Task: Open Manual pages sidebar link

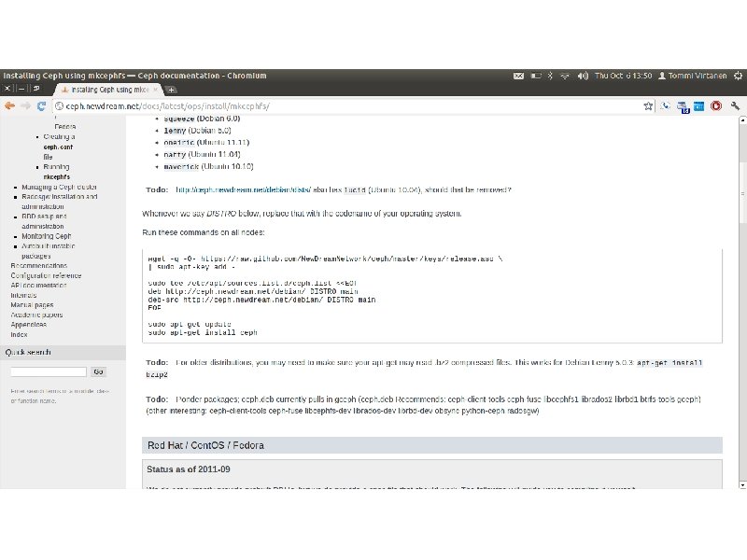Action: click(x=32, y=305)
